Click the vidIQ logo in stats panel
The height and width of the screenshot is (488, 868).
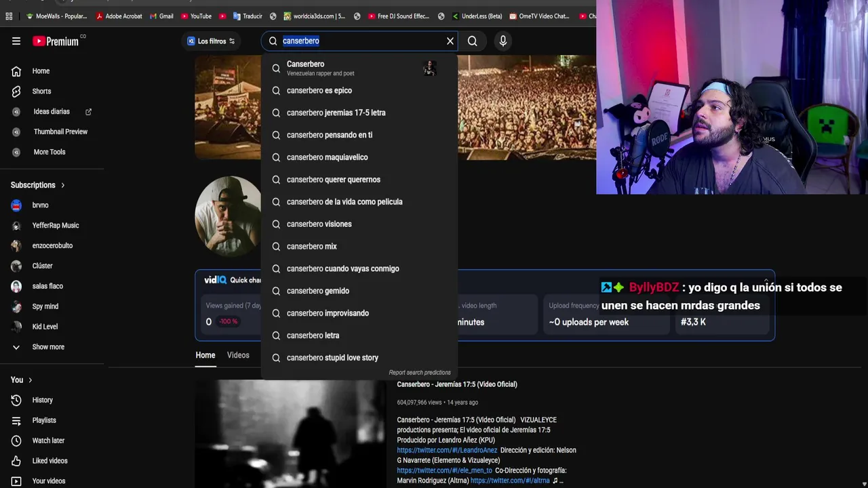pyautogui.click(x=215, y=280)
